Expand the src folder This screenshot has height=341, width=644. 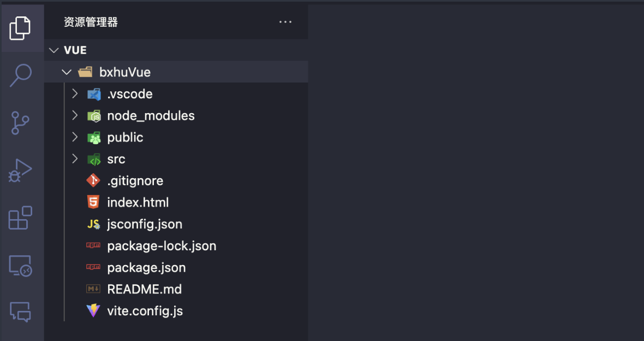click(75, 159)
